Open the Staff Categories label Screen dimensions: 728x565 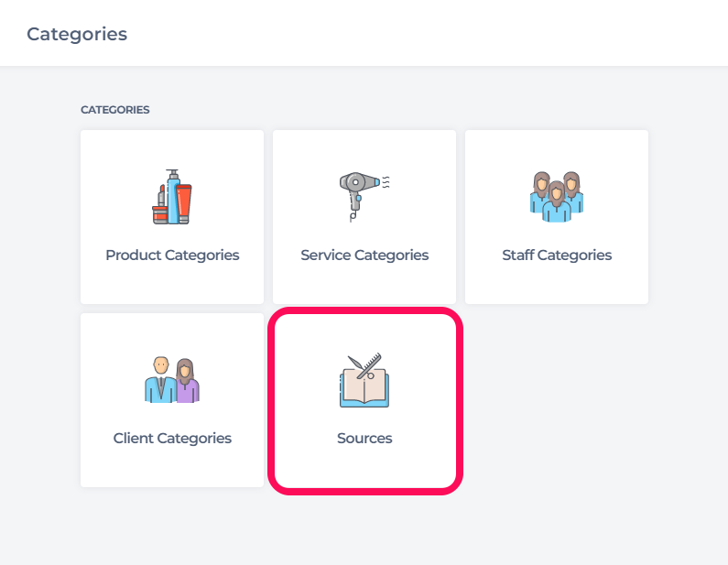coord(557,255)
